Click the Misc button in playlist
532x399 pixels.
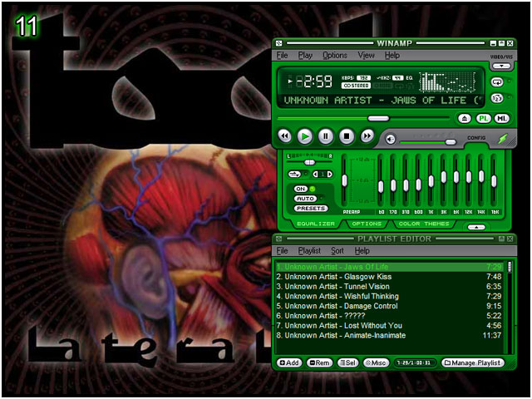[375, 362]
